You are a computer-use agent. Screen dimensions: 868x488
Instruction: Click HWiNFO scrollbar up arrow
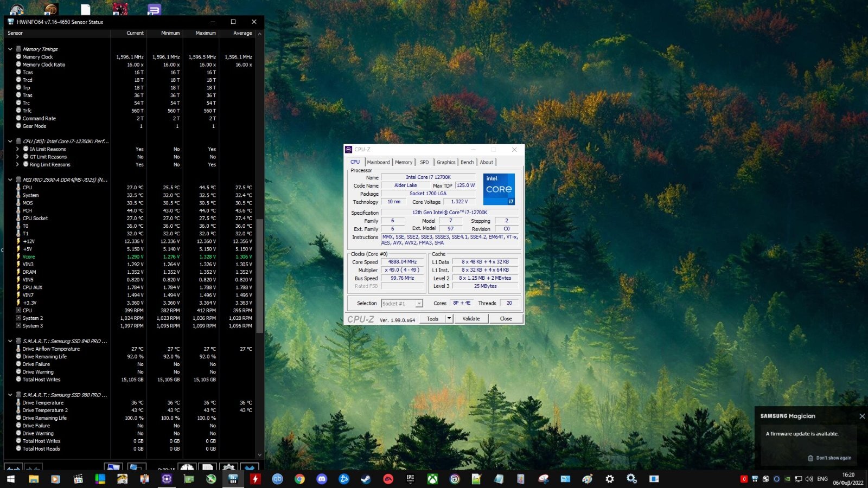point(260,34)
